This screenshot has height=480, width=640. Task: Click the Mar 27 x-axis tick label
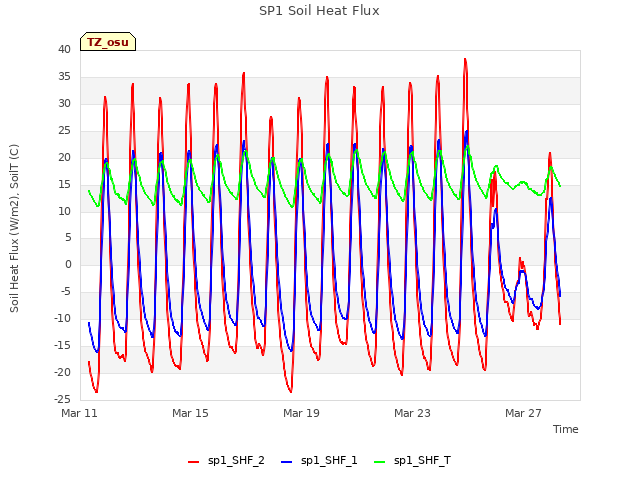(523, 413)
